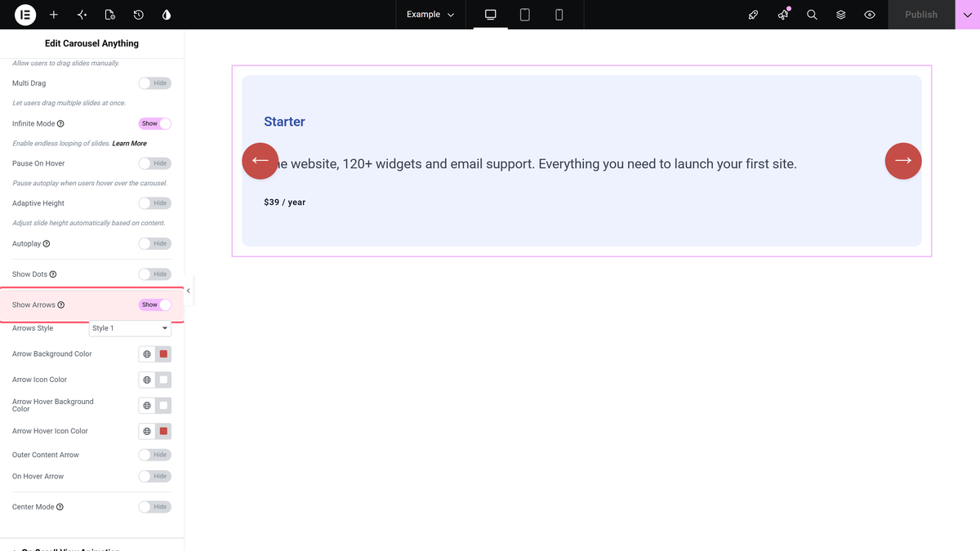This screenshot has height=551, width=980.
Task: Advance carousel with right arrow button
Action: [903, 161]
